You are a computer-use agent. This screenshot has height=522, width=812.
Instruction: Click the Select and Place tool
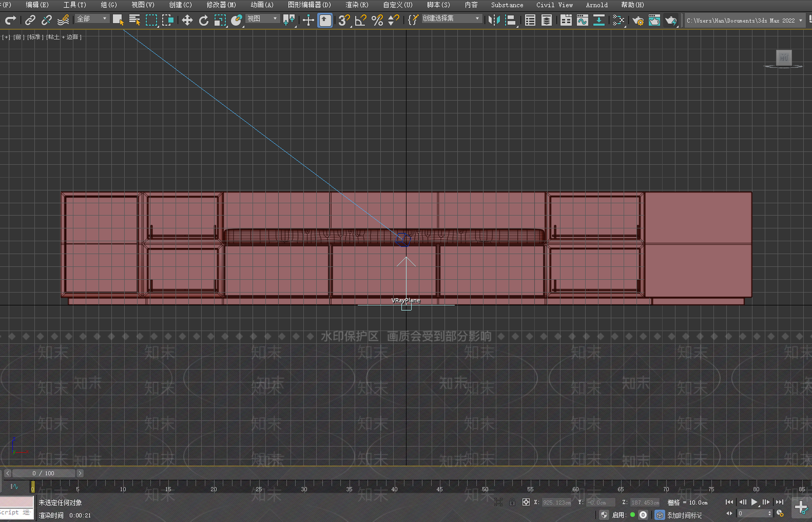coord(236,20)
